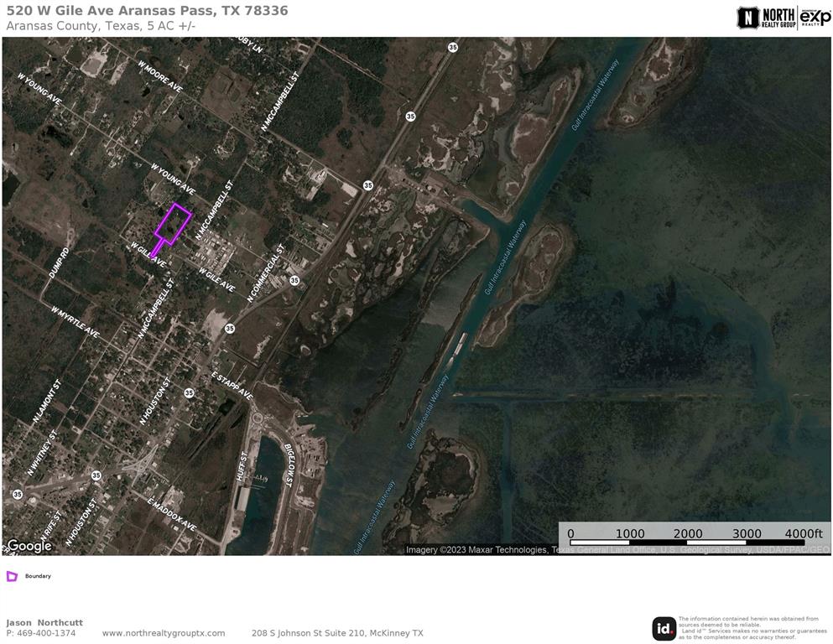Screen dimensions: 833x644
Task: Click the Aransas County subtitle text
Action: [101, 26]
